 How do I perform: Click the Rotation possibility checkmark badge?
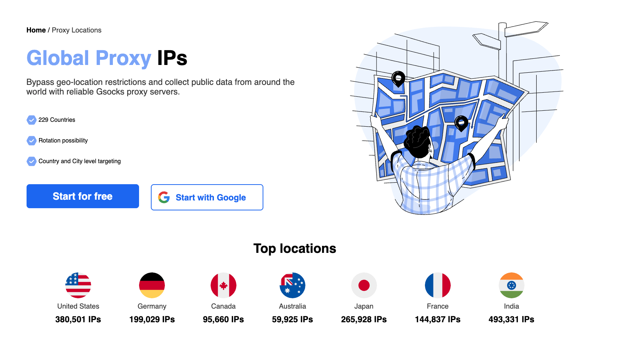pyautogui.click(x=32, y=141)
